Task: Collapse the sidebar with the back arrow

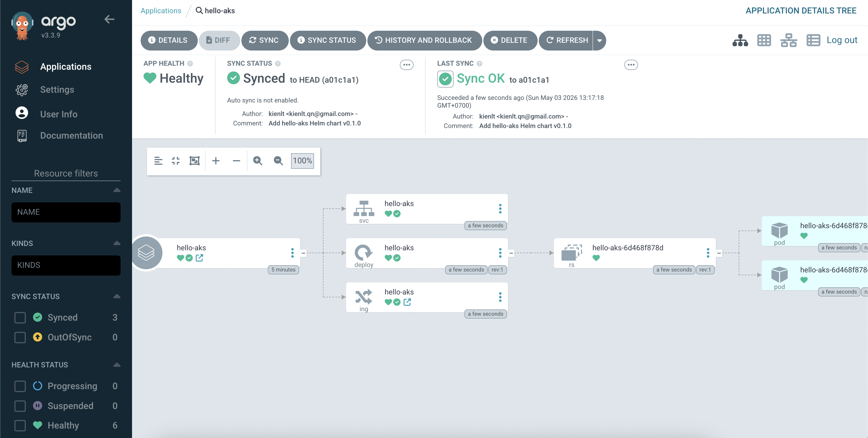Action: click(109, 19)
